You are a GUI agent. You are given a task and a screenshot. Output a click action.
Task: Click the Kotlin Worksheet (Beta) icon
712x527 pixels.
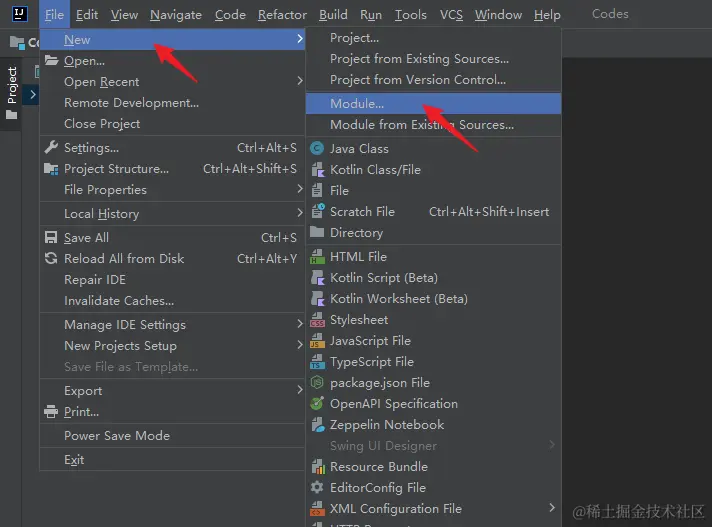tap(317, 298)
